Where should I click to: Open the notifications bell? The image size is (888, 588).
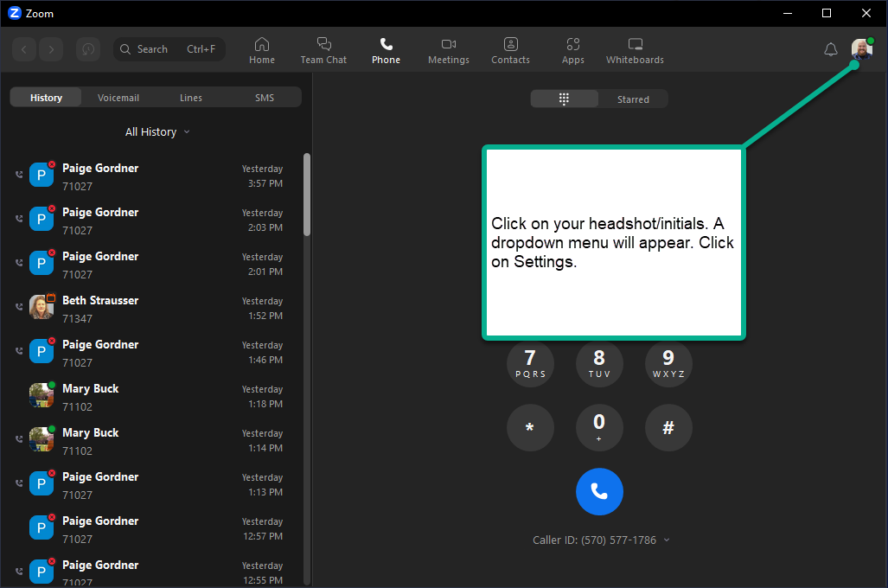pos(830,50)
